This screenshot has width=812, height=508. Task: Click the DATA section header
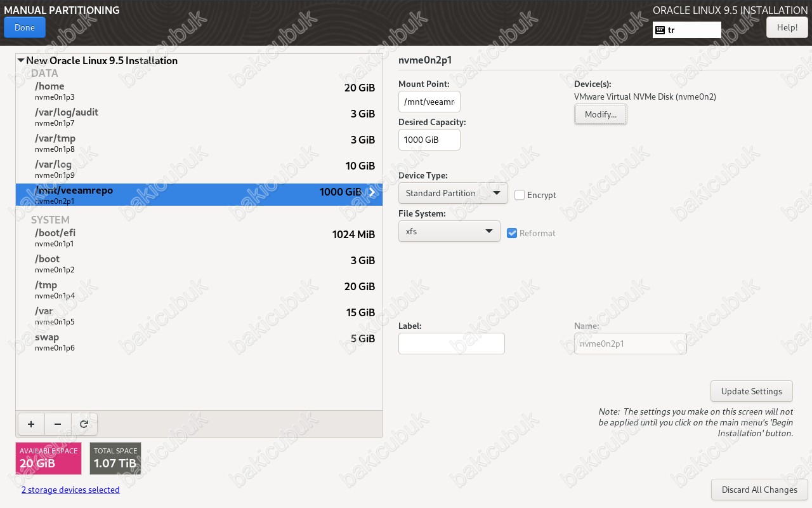[x=44, y=73]
